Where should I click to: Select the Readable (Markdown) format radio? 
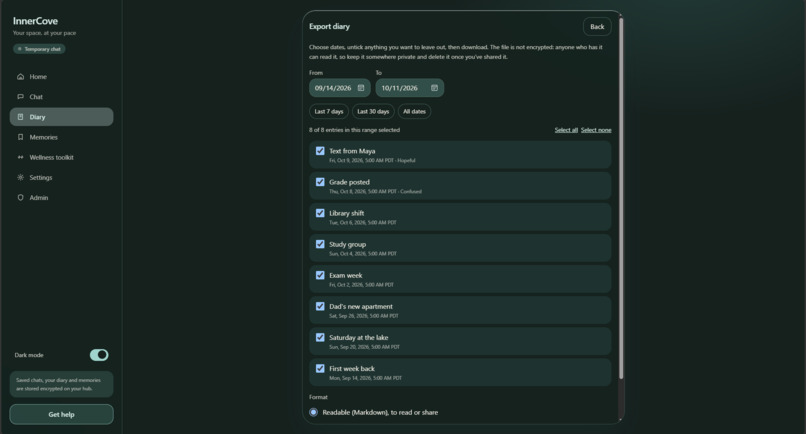click(314, 412)
